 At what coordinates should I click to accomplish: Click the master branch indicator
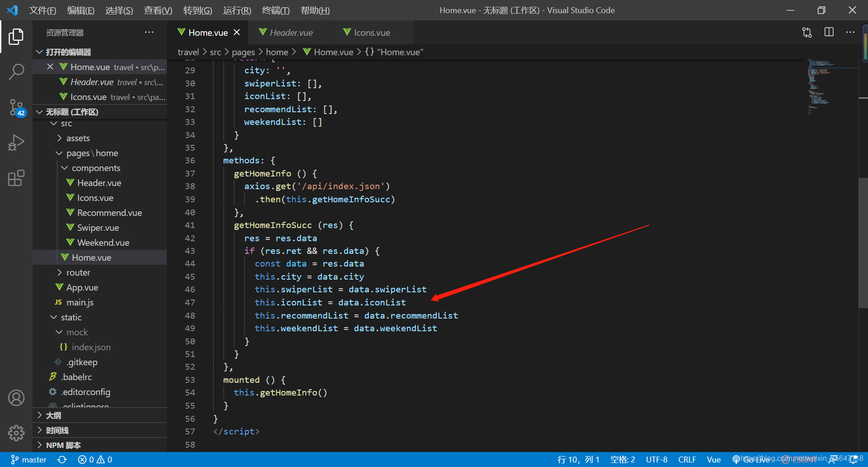[x=29, y=460]
